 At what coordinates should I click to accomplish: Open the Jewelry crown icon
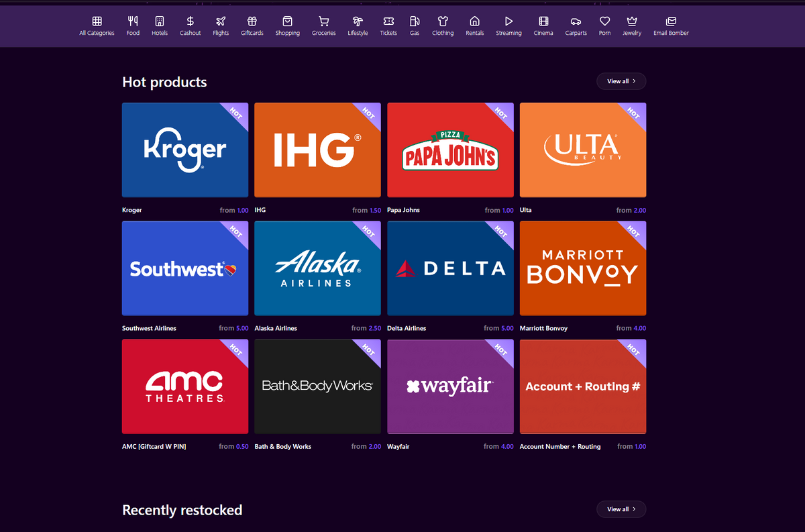click(x=632, y=21)
